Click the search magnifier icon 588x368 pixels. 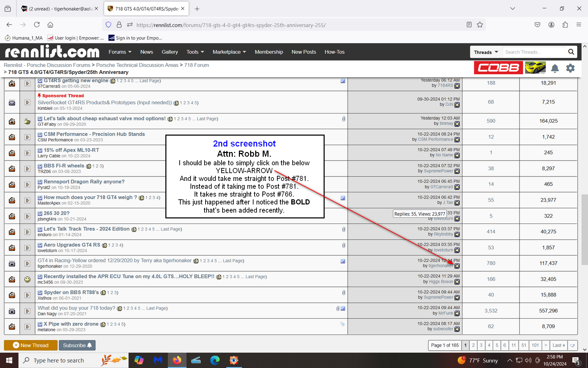pos(571,52)
